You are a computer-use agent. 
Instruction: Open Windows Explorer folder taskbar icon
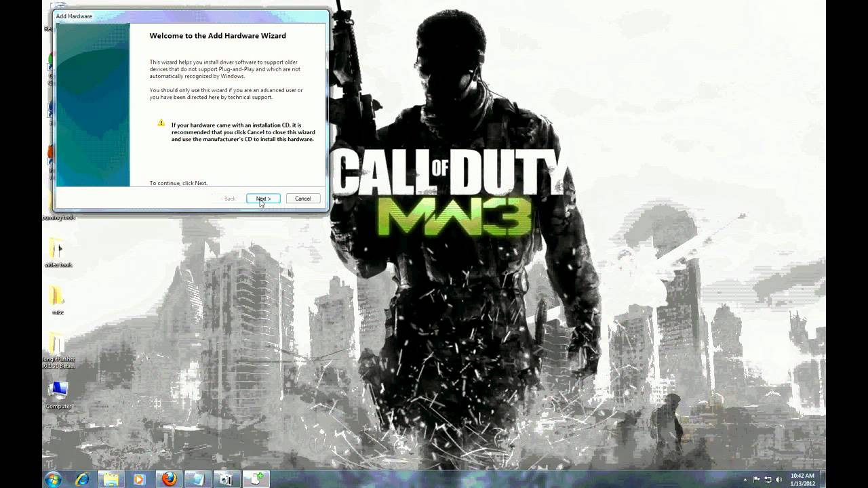point(111,479)
